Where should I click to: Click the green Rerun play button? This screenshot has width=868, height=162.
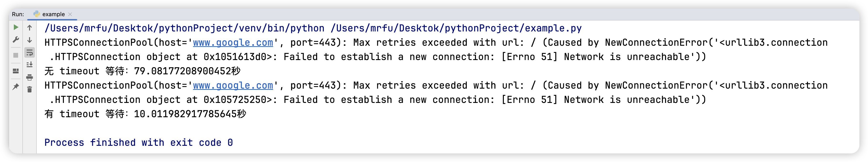point(16,27)
